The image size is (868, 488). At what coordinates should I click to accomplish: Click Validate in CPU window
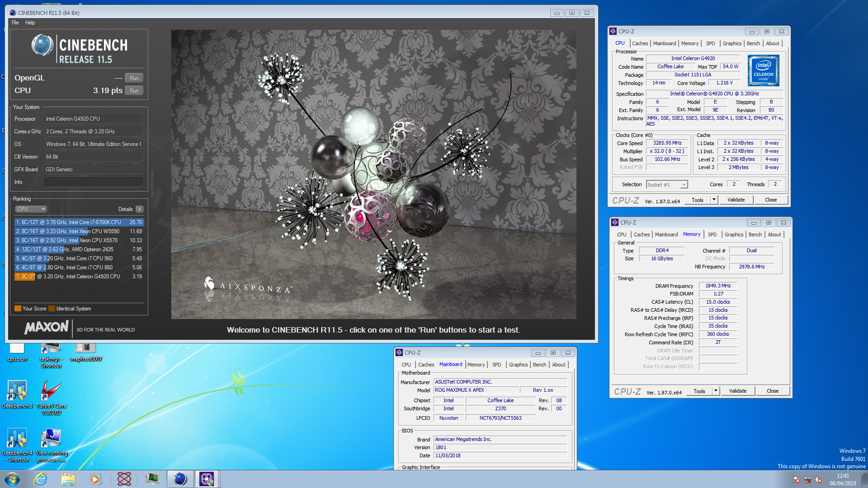click(736, 200)
